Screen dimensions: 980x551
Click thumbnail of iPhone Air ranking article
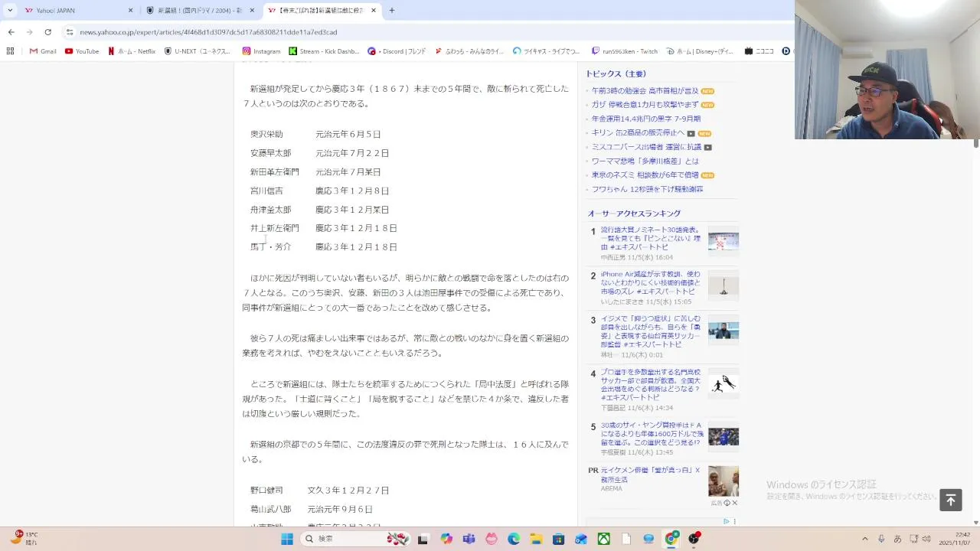point(723,285)
